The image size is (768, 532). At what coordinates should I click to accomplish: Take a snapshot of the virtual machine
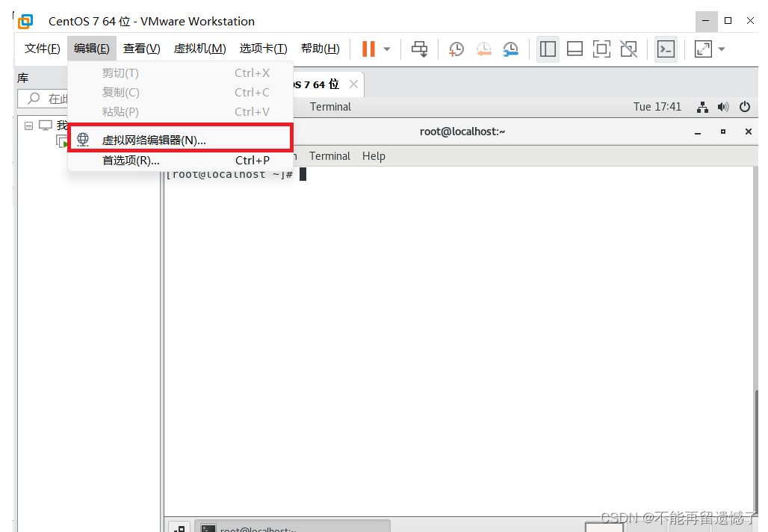(456, 49)
